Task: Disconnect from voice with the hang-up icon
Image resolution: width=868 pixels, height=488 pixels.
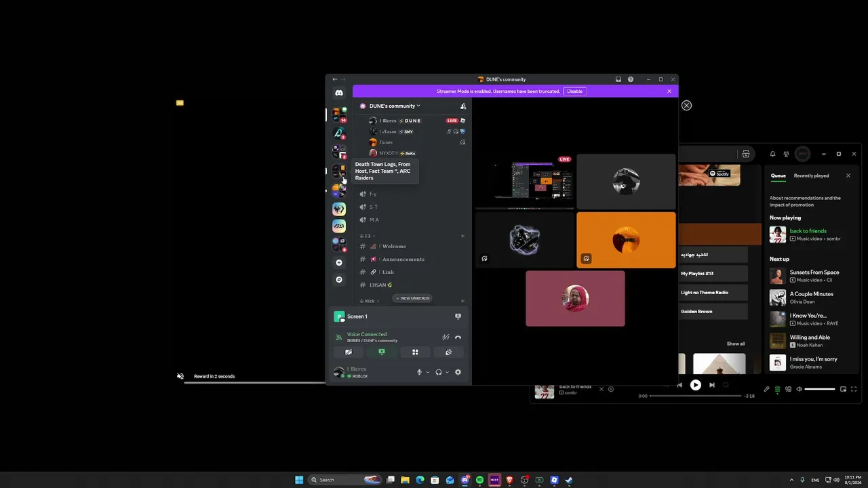Action: tap(458, 337)
